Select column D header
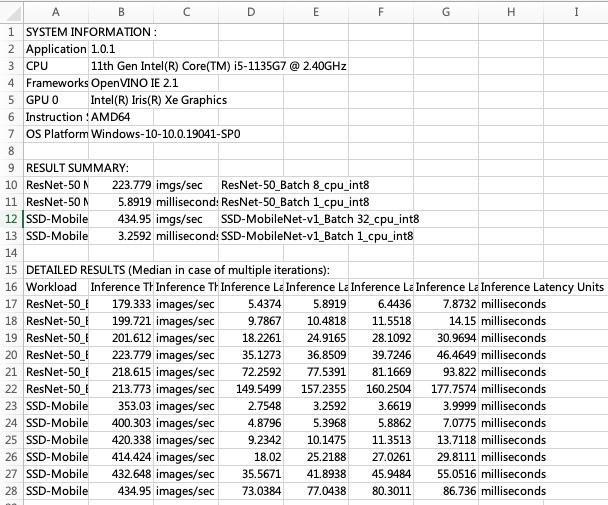608x505 pixels. click(x=251, y=12)
